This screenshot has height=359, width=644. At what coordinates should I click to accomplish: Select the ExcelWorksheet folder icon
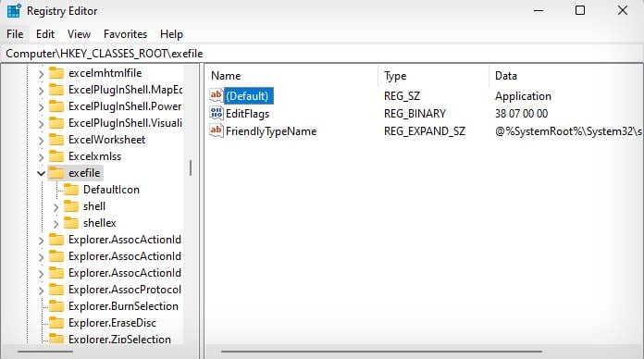point(56,140)
